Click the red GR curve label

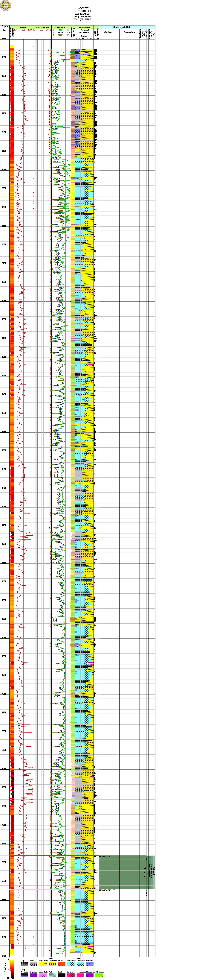24,30
